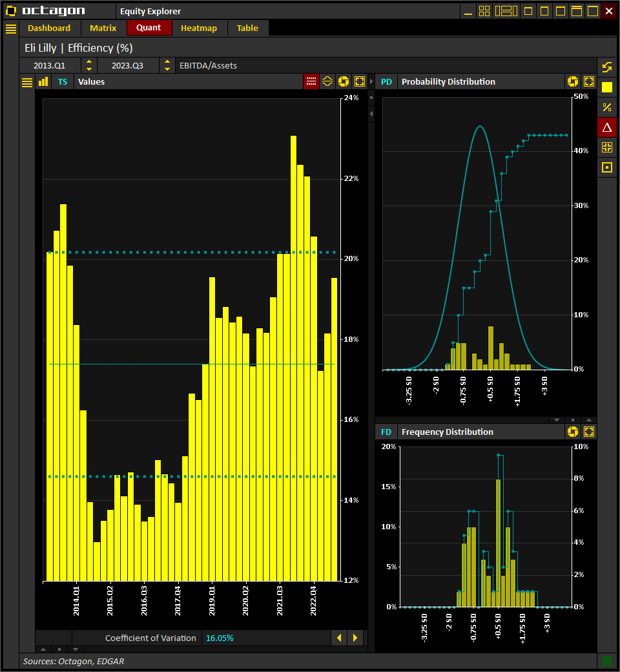
Task: Maximize the Frequency Distribution panel
Action: 589,432
